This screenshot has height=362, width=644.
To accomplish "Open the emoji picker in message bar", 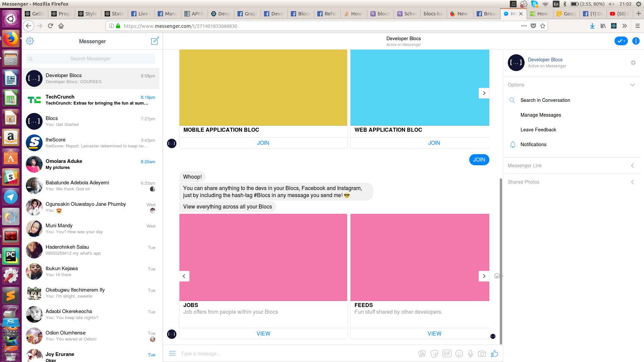I will (459, 354).
